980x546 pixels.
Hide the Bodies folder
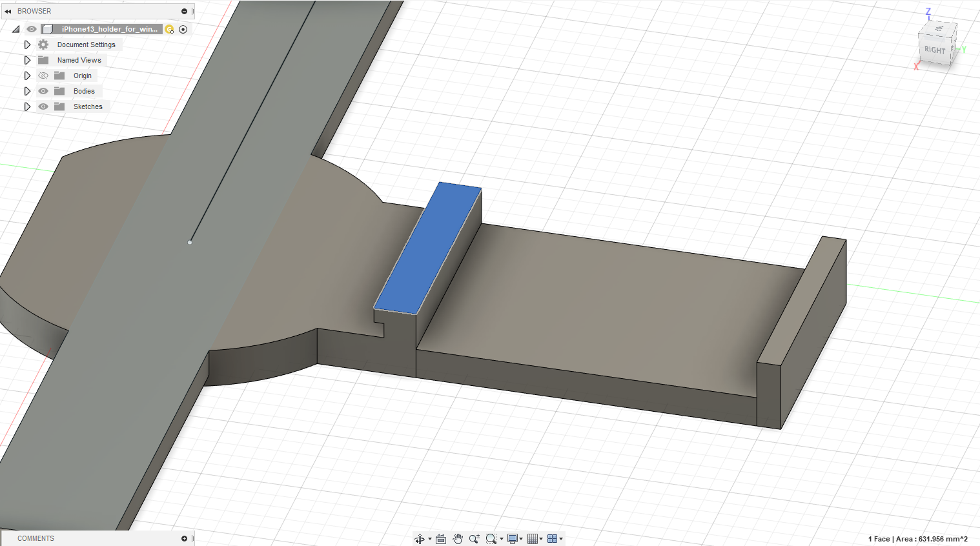tap(43, 91)
